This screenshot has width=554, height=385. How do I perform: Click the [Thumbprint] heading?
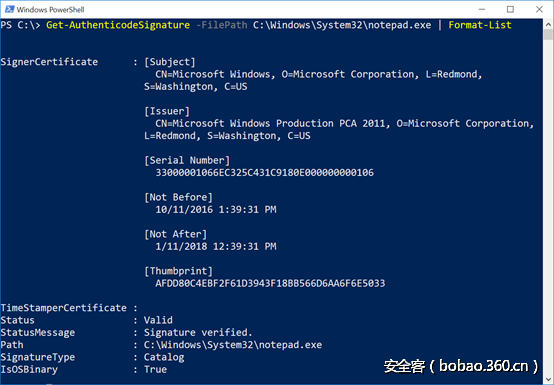[178, 271]
